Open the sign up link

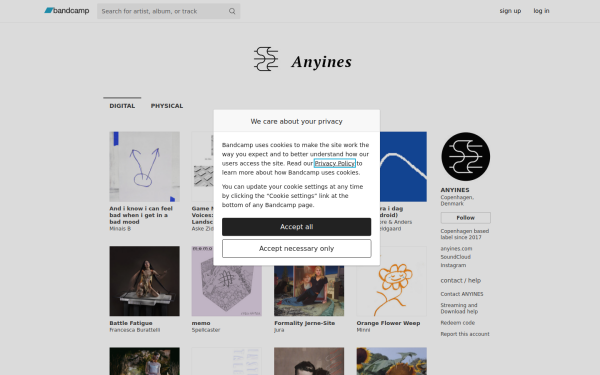510,11
